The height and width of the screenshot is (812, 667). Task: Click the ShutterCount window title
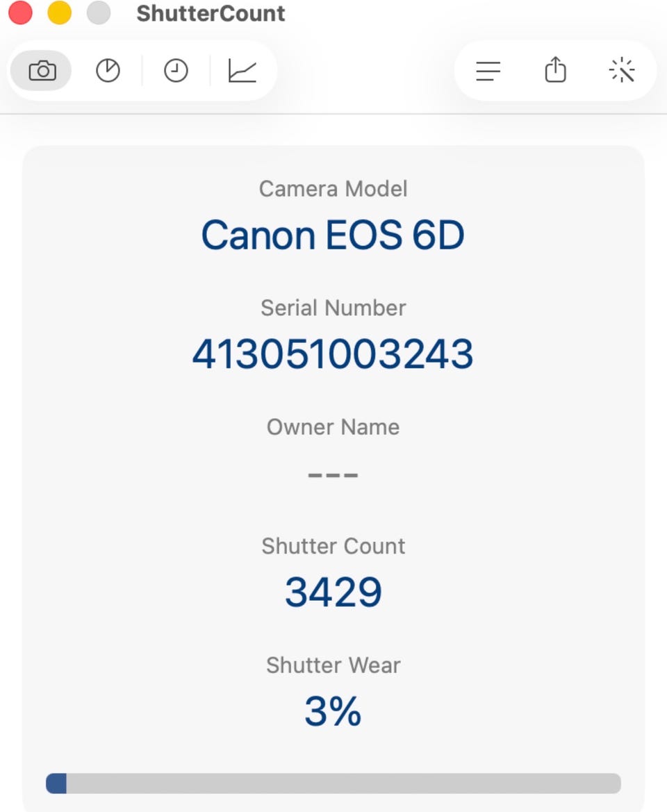click(211, 13)
